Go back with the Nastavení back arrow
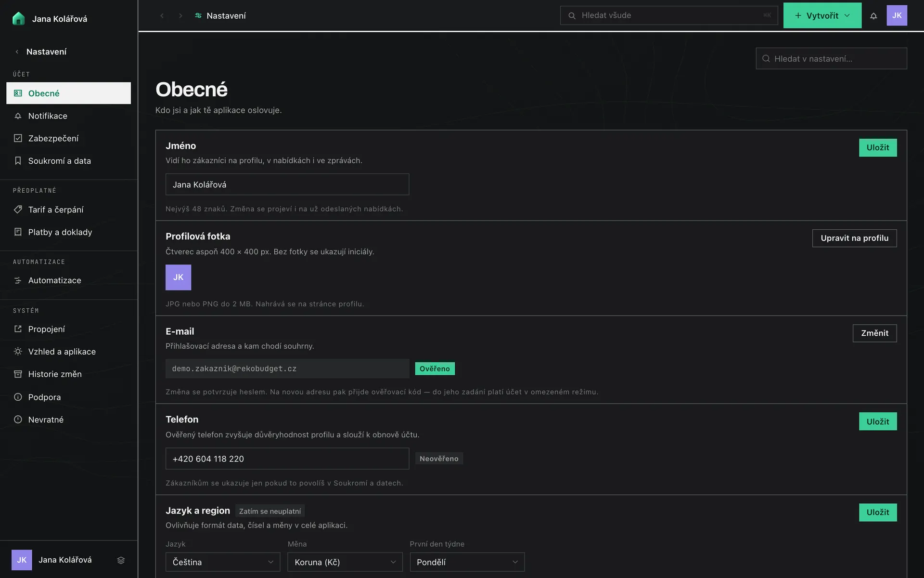This screenshot has height=578, width=924. pos(17,52)
